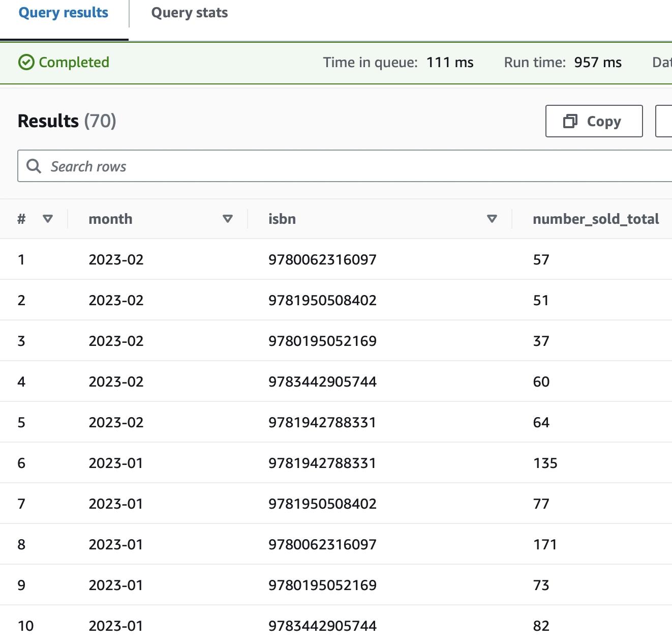672x643 pixels.
Task: Select the isbn cell in row 1
Action: click(x=322, y=260)
